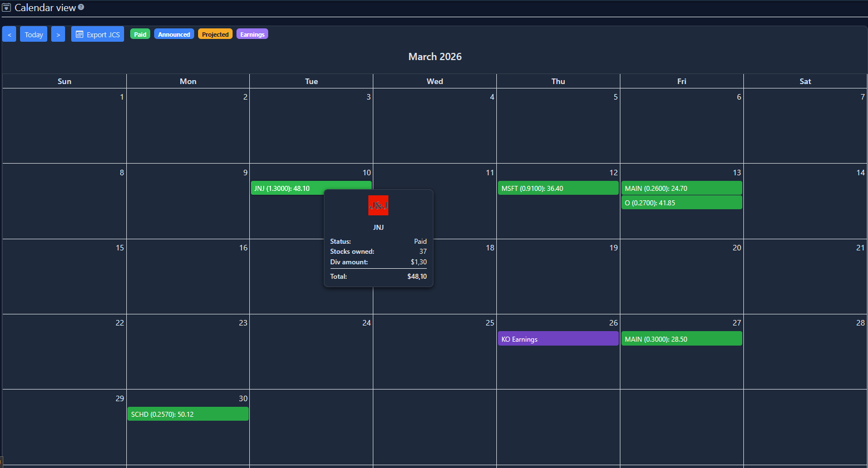Screen dimensions: 868x468
Task: Select day number 21
Action: coord(860,248)
